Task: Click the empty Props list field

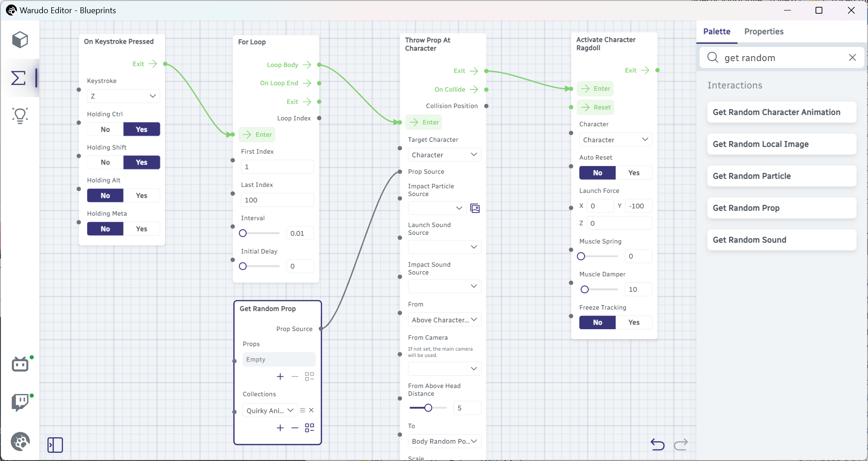Action: [x=279, y=359]
